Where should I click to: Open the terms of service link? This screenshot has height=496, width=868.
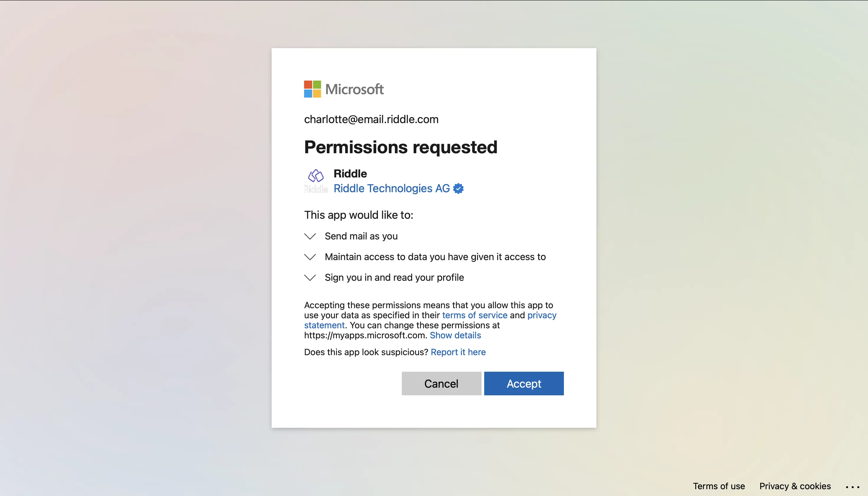tap(474, 315)
